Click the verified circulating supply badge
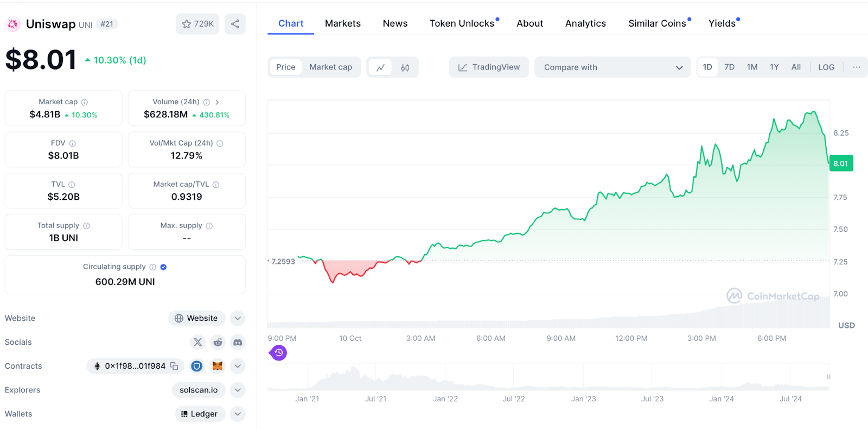 pyautogui.click(x=164, y=267)
